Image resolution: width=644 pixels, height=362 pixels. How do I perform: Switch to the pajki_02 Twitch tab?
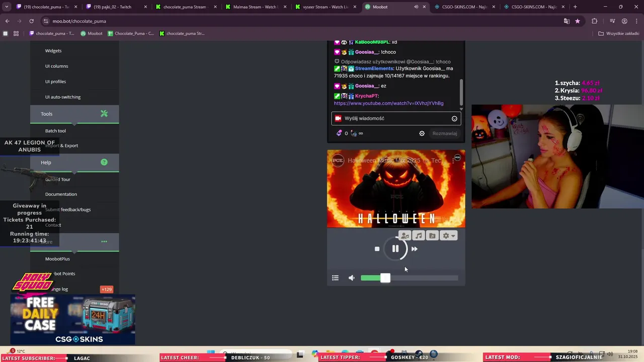coord(116,7)
